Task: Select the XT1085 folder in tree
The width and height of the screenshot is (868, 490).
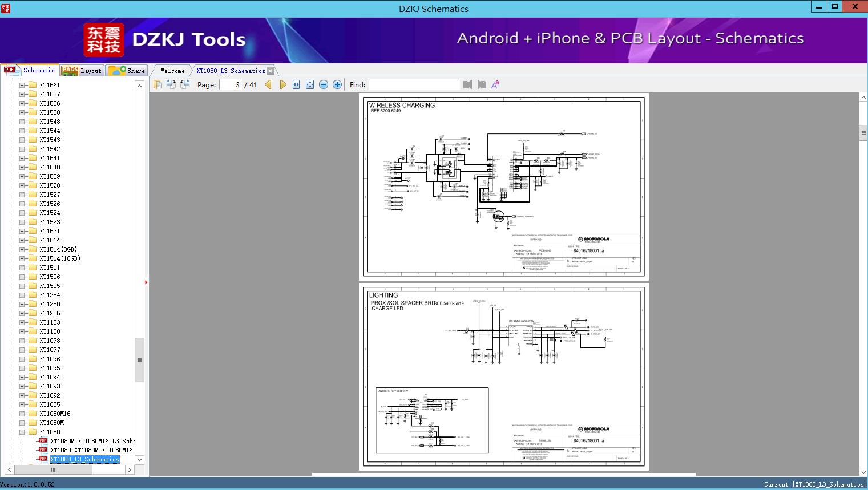Action: (50, 404)
